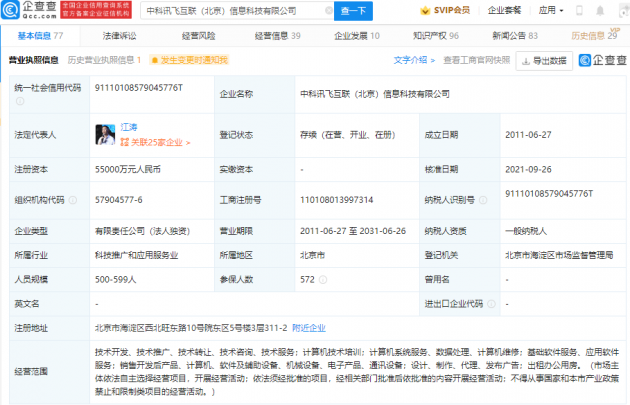
Task: Click the 查一下 search button
Action: coord(354,11)
